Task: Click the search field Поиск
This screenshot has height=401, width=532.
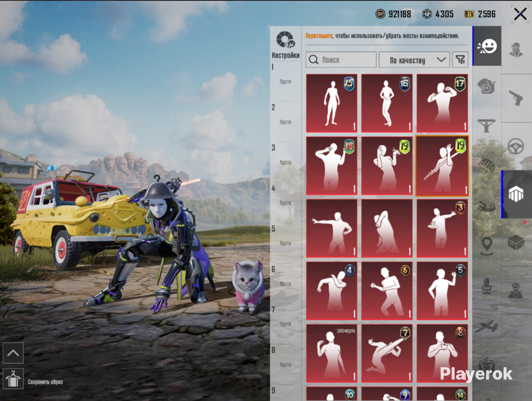Action: (341, 60)
